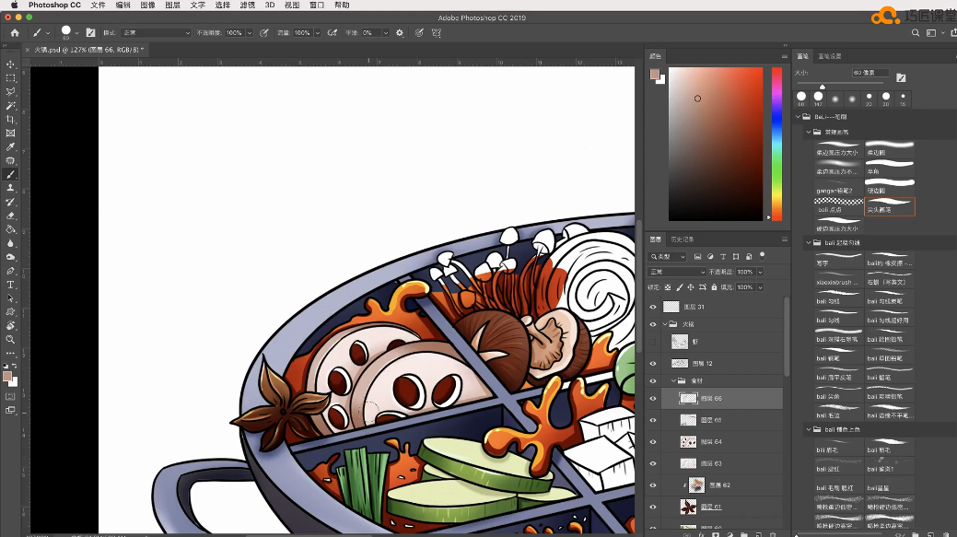
Task: Select the Pen tool
Action: click(x=10, y=271)
